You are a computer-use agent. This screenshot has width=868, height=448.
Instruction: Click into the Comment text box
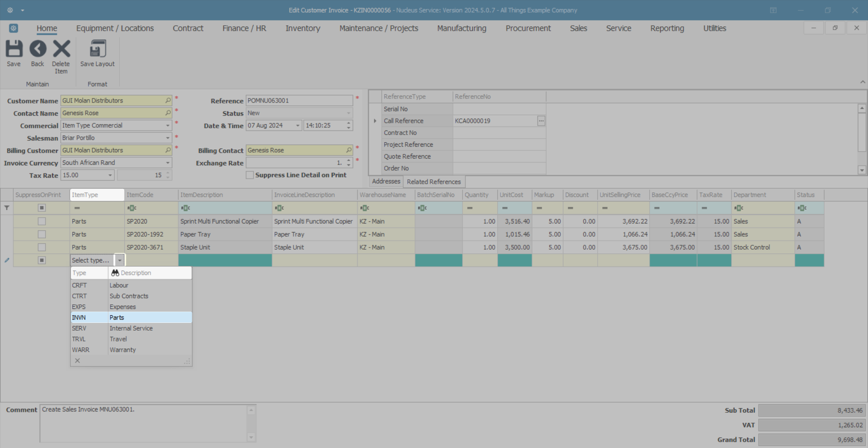(x=144, y=423)
